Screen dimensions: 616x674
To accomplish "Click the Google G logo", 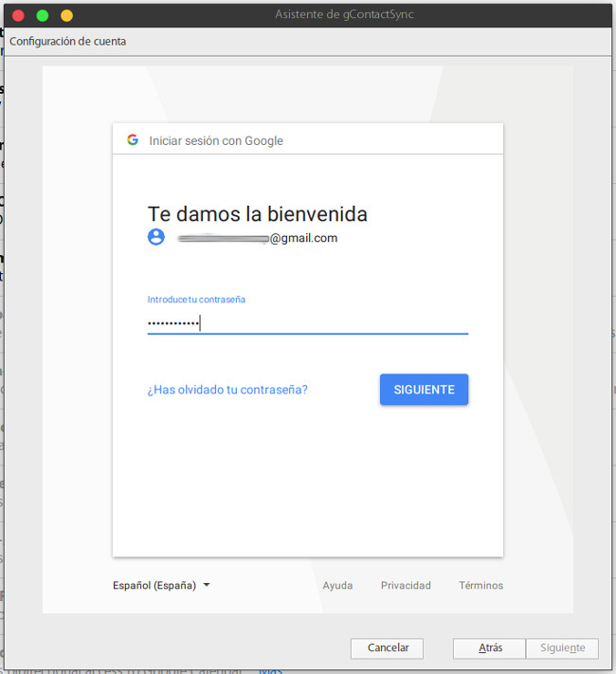I will click(133, 139).
